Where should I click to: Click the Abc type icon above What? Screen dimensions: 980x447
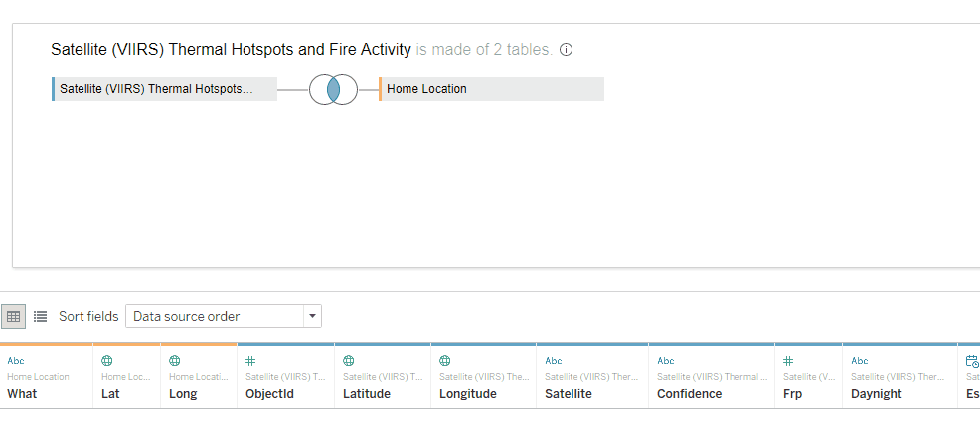(x=16, y=361)
